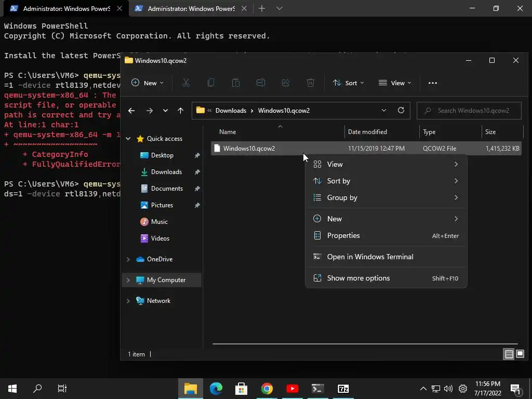Viewport: 532px width, 399px height.
Task: Click the horizontal scrollbar in file list
Action: click(x=365, y=344)
